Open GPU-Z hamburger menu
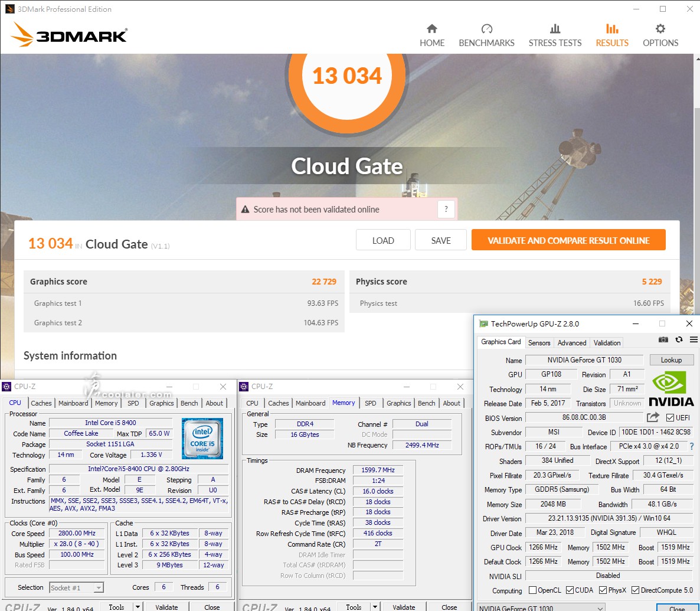 (x=694, y=339)
